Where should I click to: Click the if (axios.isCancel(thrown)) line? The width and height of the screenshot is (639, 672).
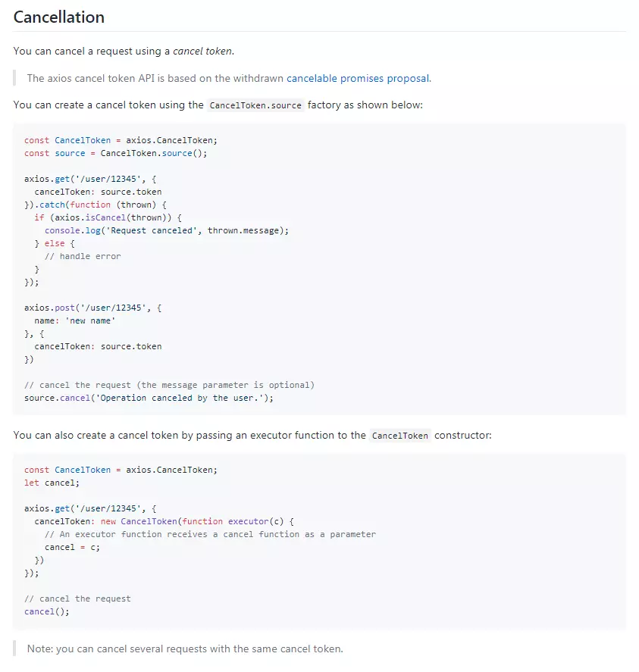108,217
